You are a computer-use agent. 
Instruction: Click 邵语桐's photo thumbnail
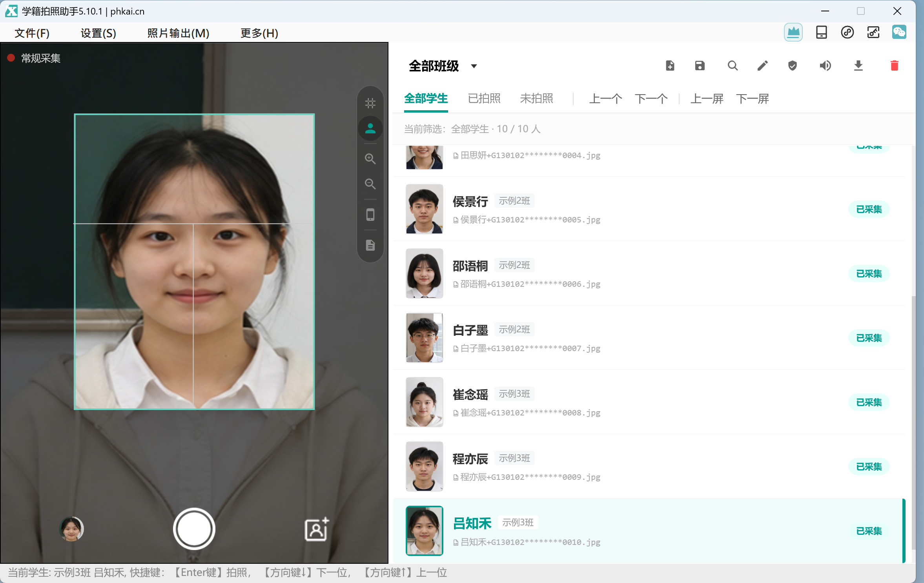[425, 273]
